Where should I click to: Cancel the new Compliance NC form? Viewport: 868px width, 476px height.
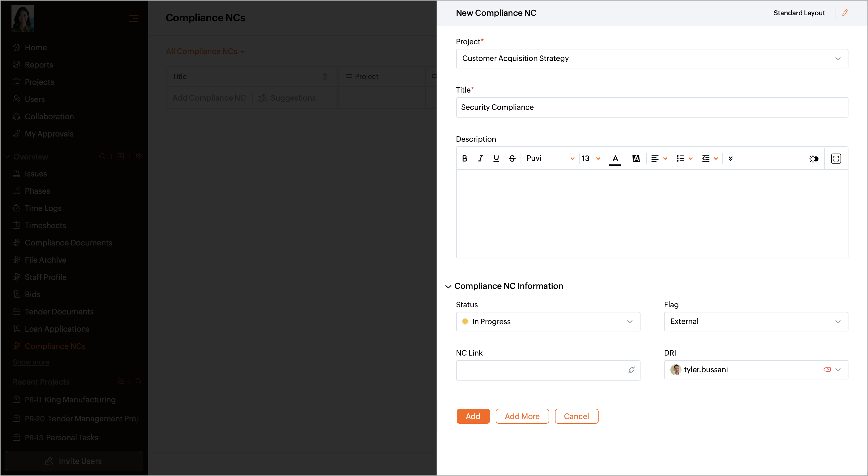tap(576, 416)
